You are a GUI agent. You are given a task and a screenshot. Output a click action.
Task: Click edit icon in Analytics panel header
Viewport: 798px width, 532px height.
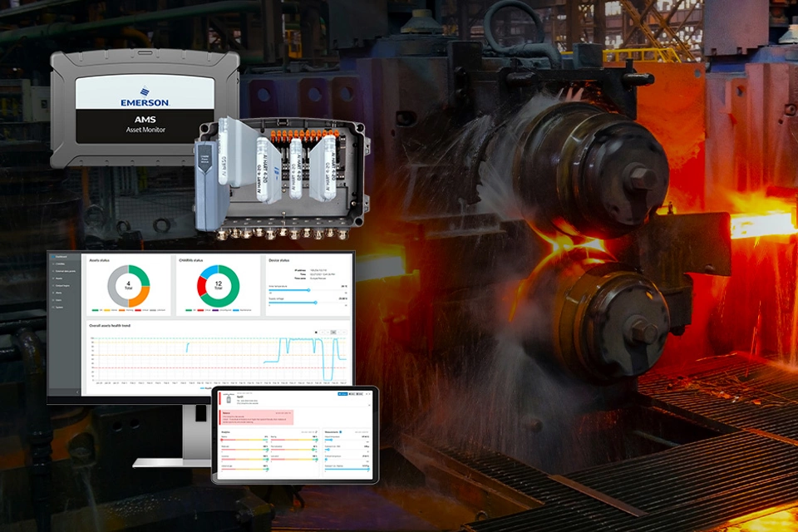tap(317, 432)
